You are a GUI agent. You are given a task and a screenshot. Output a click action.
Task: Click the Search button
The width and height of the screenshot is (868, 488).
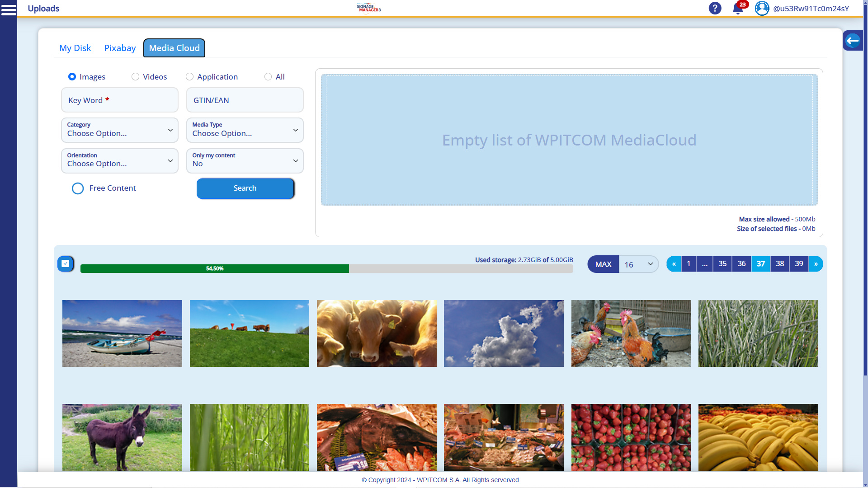pyautogui.click(x=245, y=188)
